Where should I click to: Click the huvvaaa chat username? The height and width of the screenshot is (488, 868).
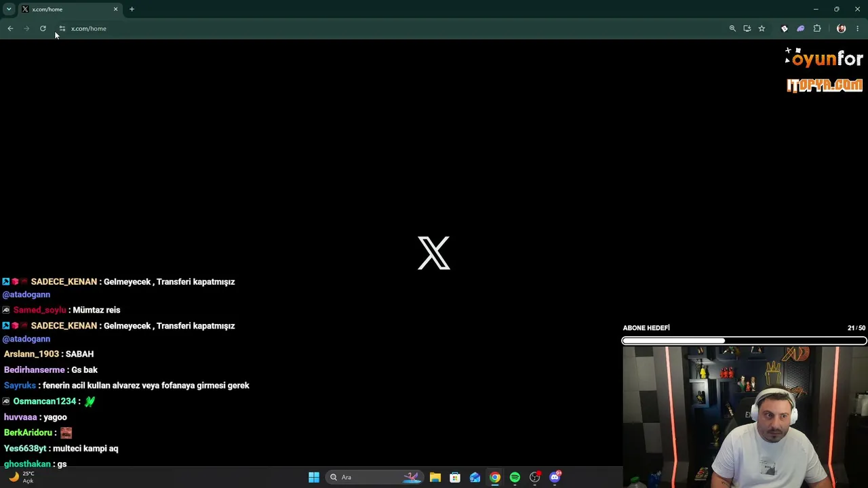point(20,418)
